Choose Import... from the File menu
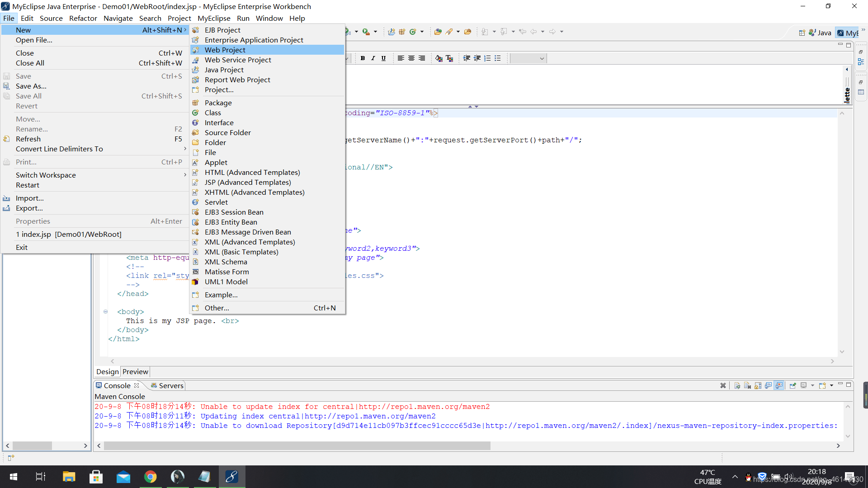The height and width of the screenshot is (488, 868). click(95, 198)
